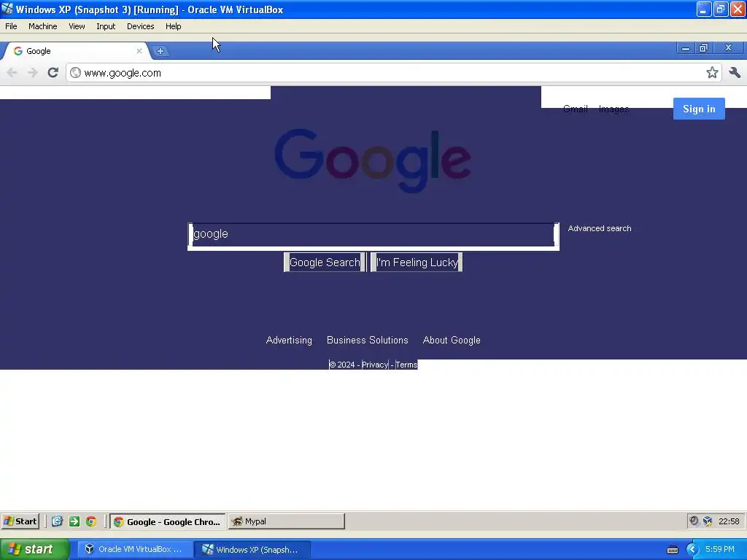The height and width of the screenshot is (560, 747).
Task: Switch to Oracle VM VirtualBox host taskbar item
Action: click(x=135, y=550)
